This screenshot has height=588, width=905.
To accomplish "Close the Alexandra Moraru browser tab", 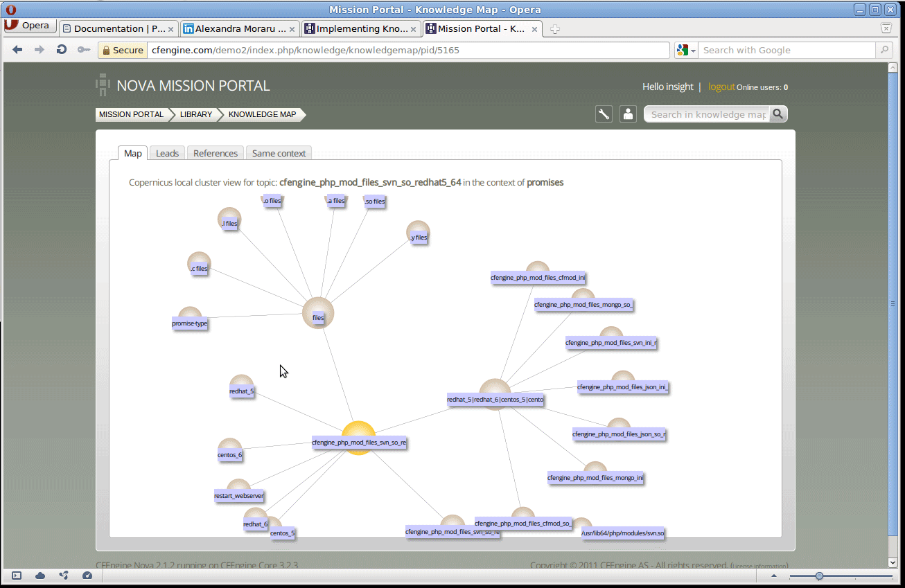I will (292, 29).
